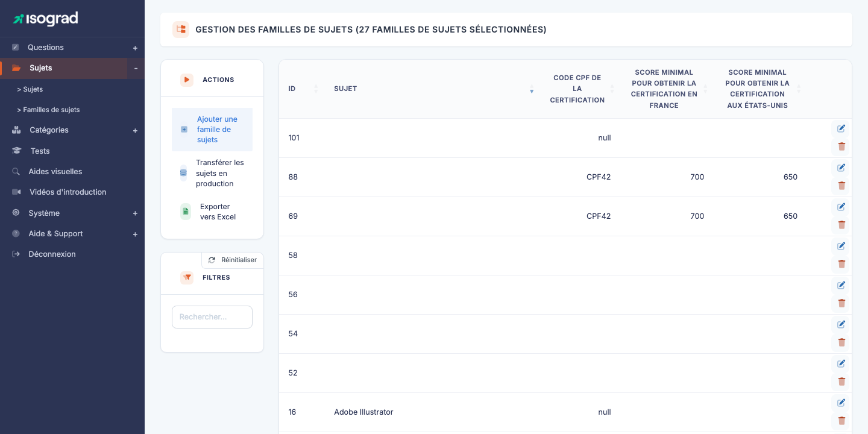
Task: Delete the family with ID 69
Action: (841, 225)
